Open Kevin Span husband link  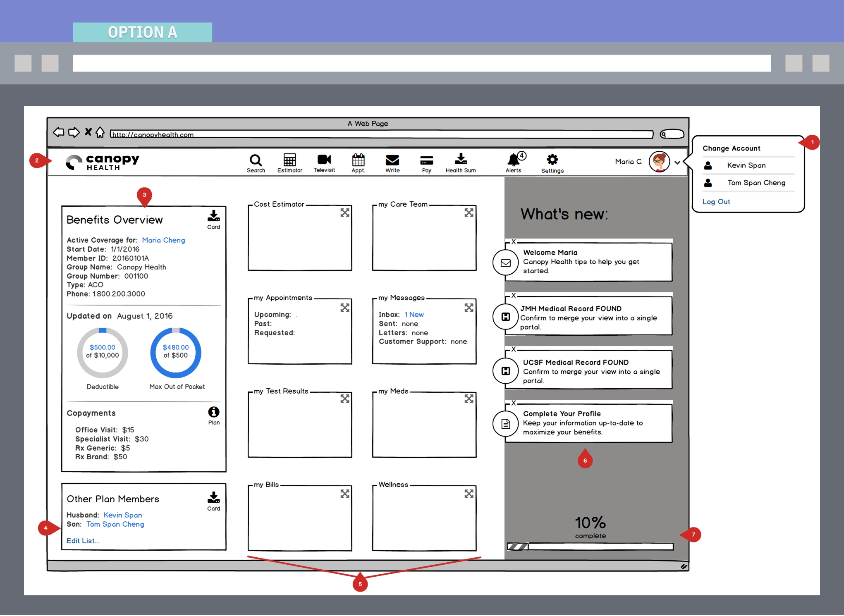click(x=122, y=515)
